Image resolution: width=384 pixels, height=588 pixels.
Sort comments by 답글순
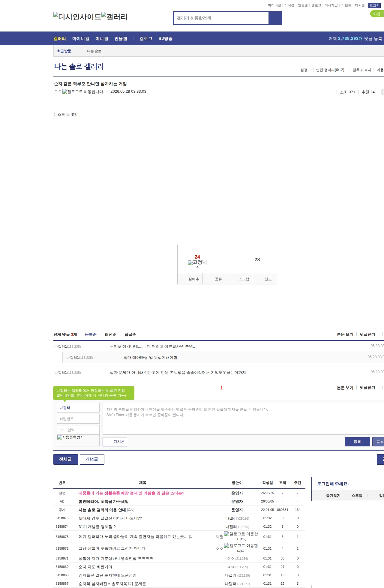tap(130, 334)
